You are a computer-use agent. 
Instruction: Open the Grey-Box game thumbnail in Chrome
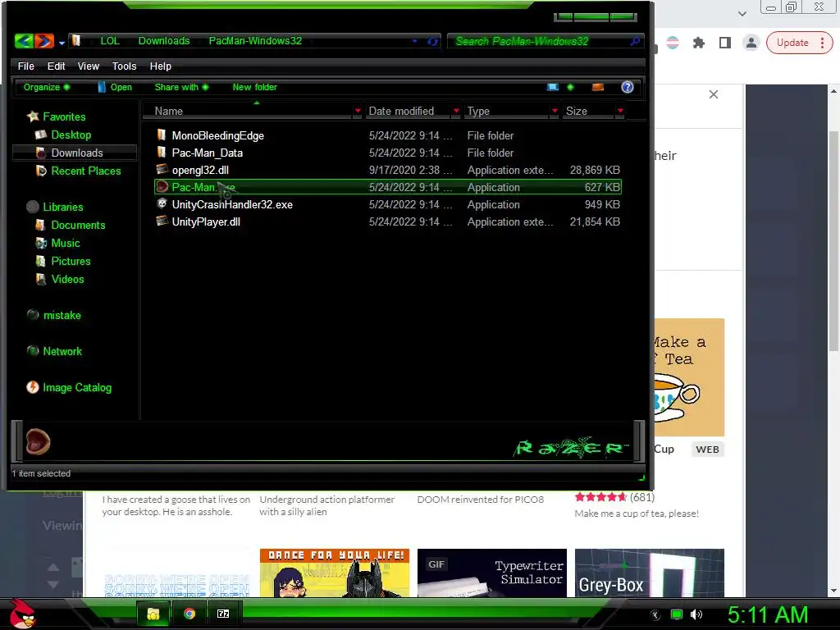650,573
